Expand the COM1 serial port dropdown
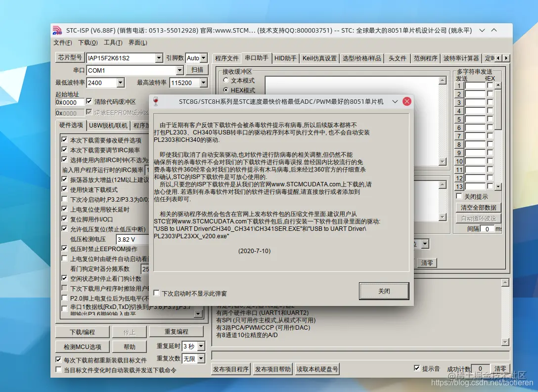This screenshot has width=538, height=392. 180,70
